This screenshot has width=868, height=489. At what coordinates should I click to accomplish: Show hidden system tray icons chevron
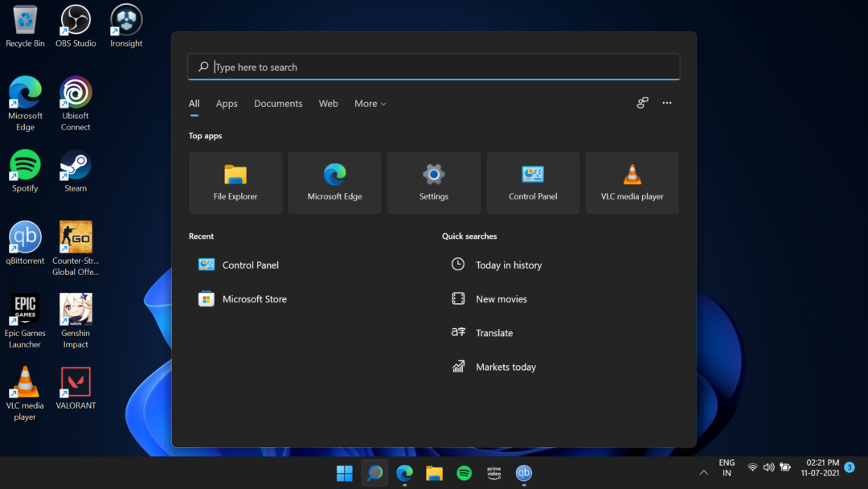click(x=703, y=472)
